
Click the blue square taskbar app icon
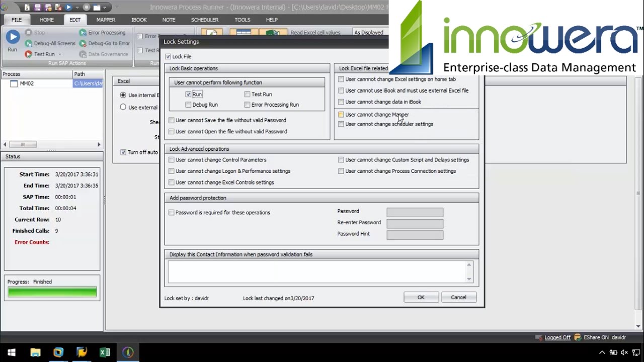click(58, 352)
